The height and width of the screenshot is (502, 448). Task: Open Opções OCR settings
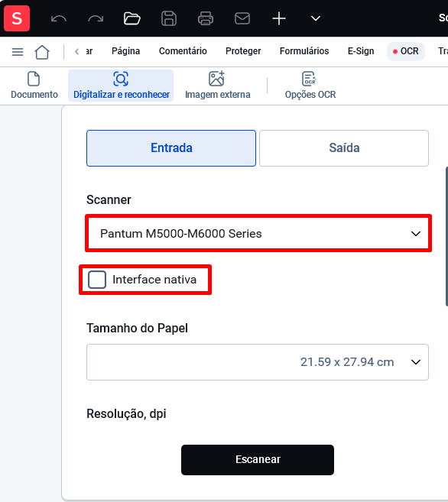pyautogui.click(x=310, y=86)
